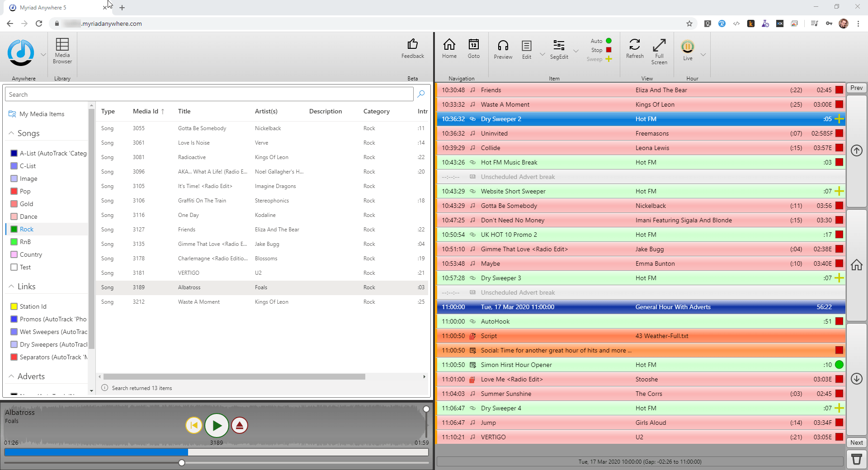The height and width of the screenshot is (470, 868).
Task: Expand the Adverts section
Action: [10, 376]
